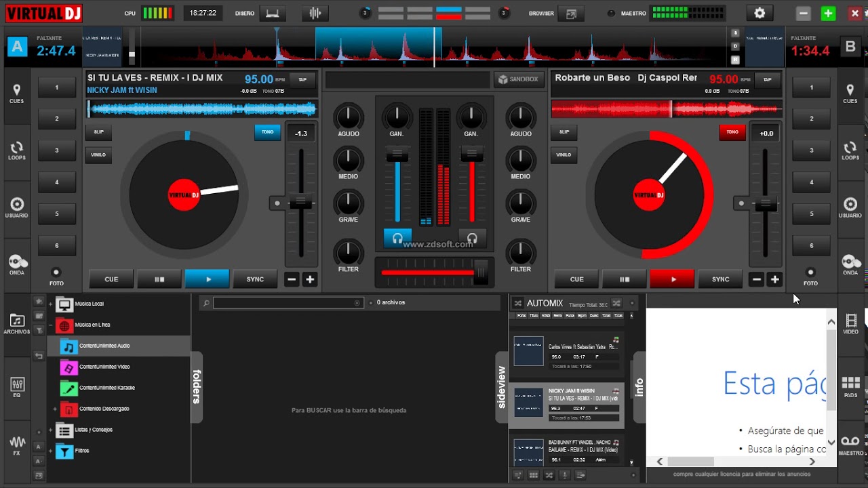Image resolution: width=868 pixels, height=488 pixels.
Task: Click the right deck TAP tempo button
Action: click(768, 80)
